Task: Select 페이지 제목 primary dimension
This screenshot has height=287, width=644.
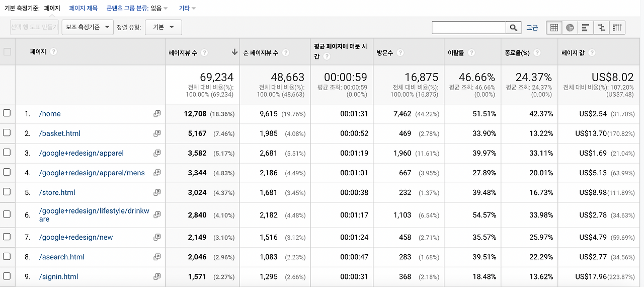Action: click(84, 8)
